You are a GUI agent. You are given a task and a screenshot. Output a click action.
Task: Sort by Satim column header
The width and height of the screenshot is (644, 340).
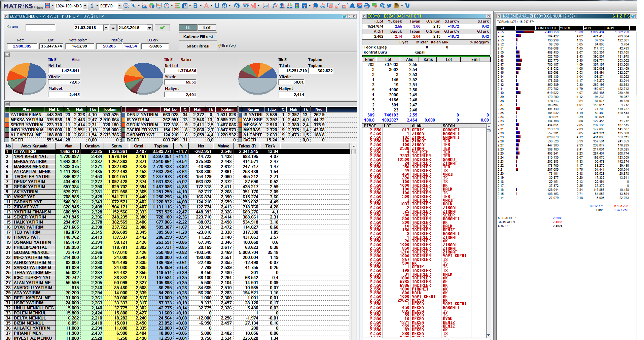(x=116, y=146)
